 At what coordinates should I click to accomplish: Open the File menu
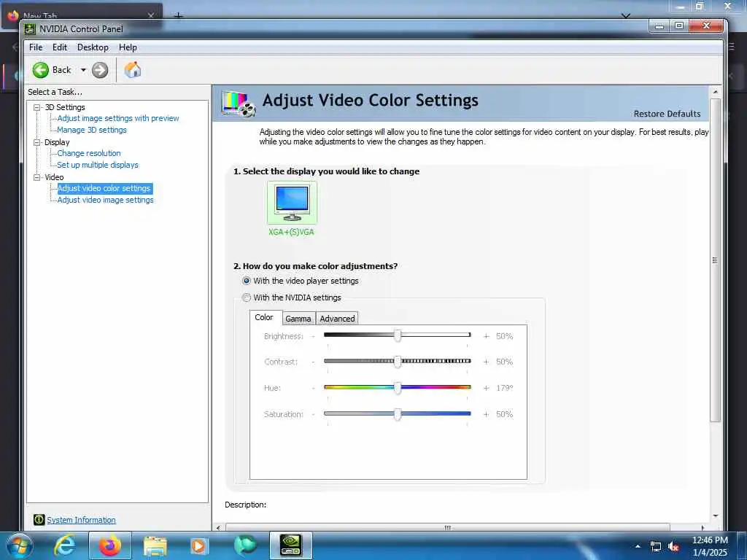[36, 47]
